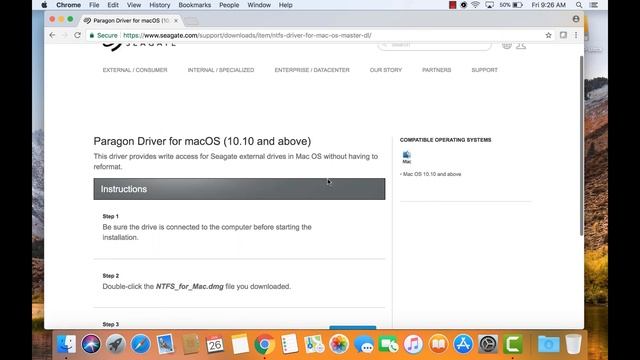Open the Help menu
Image resolution: width=640 pixels, height=360 pixels.
285,5
